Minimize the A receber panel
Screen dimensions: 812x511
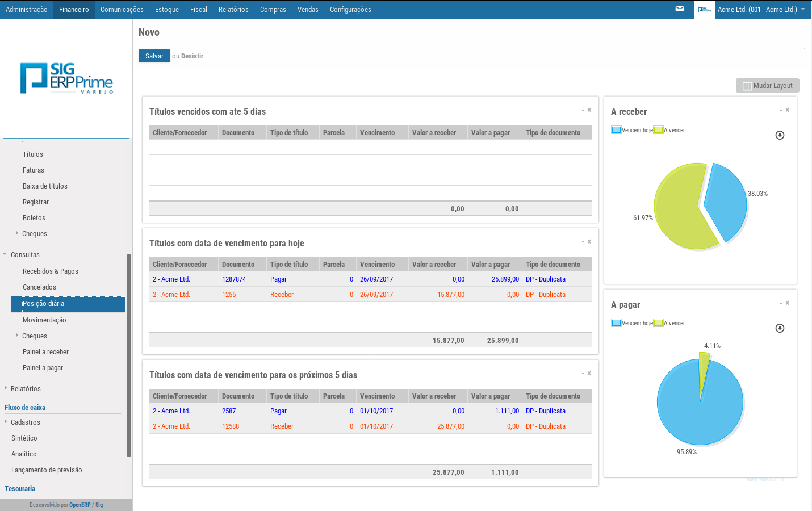[781, 110]
